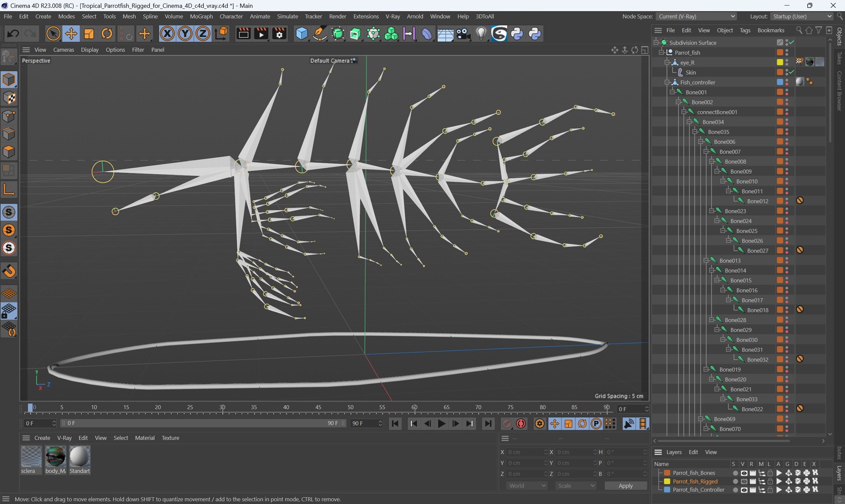
Task: Open the Render Settings icon
Action: click(x=279, y=34)
